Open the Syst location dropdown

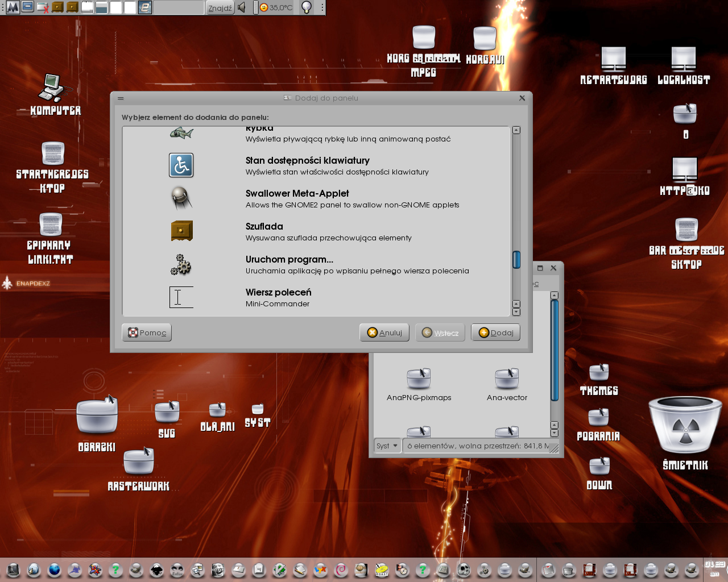point(387,446)
